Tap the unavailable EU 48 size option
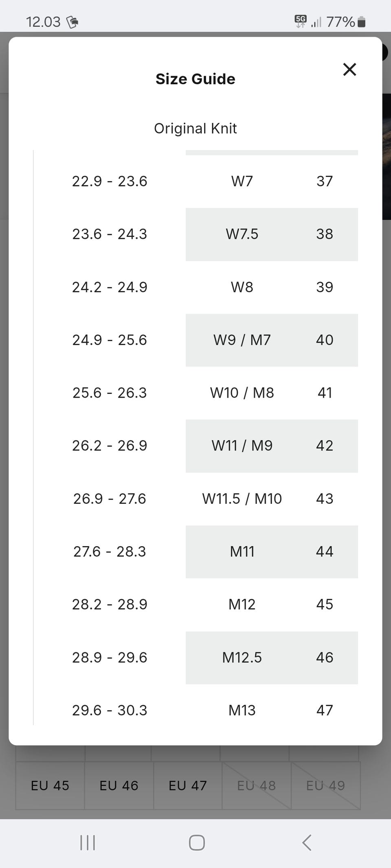 pos(257,785)
